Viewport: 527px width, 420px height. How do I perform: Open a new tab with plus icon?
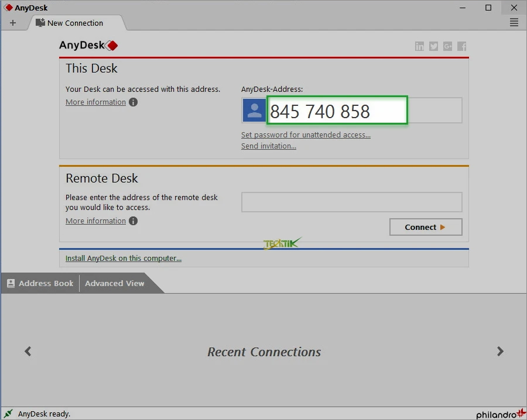tap(13, 23)
